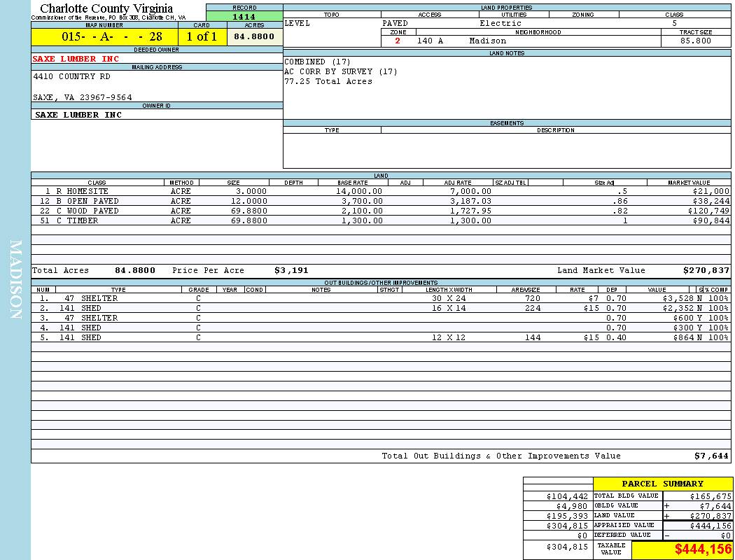Select the 12 X 12 SHED outbuilding entry
The width and height of the screenshot is (735, 560).
pos(448,337)
